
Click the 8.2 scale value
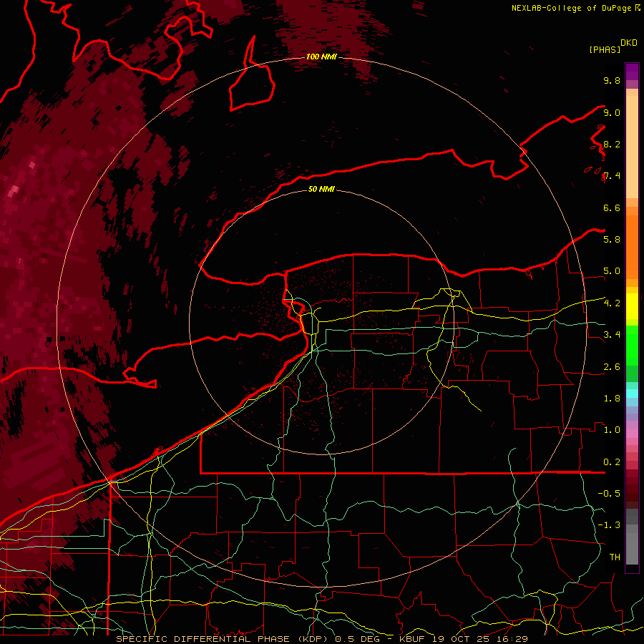coord(612,144)
